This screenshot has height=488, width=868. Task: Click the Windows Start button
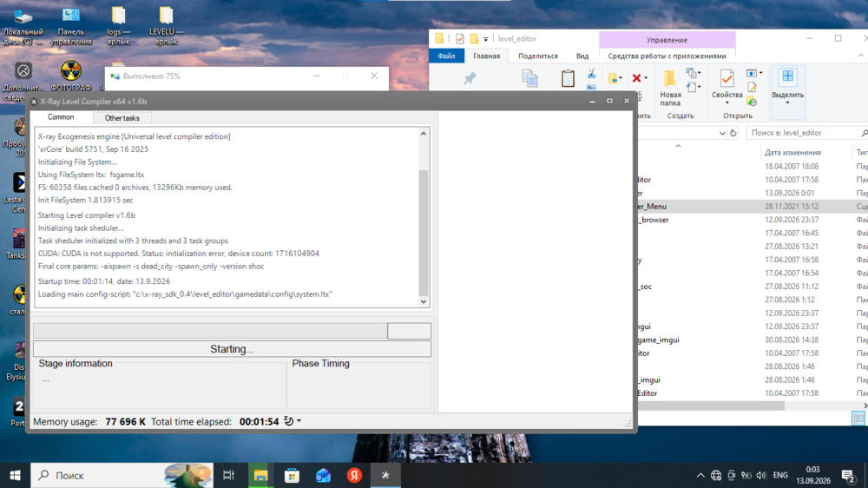15,475
